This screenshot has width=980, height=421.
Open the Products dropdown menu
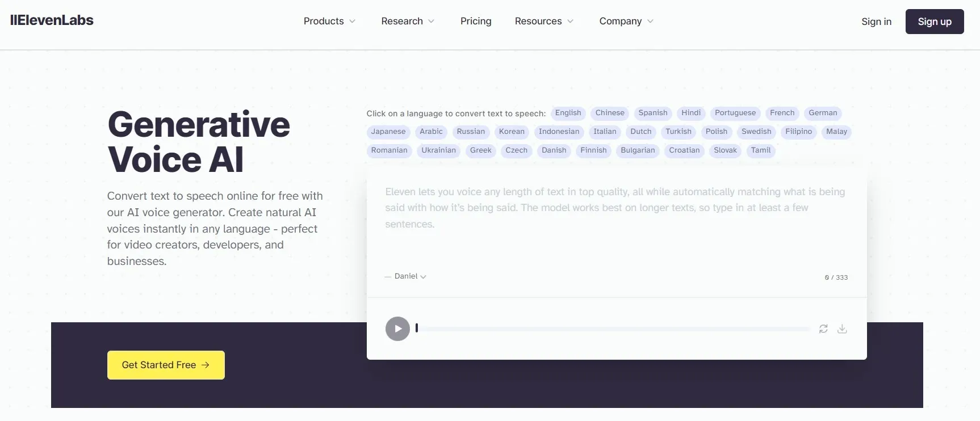pos(329,21)
